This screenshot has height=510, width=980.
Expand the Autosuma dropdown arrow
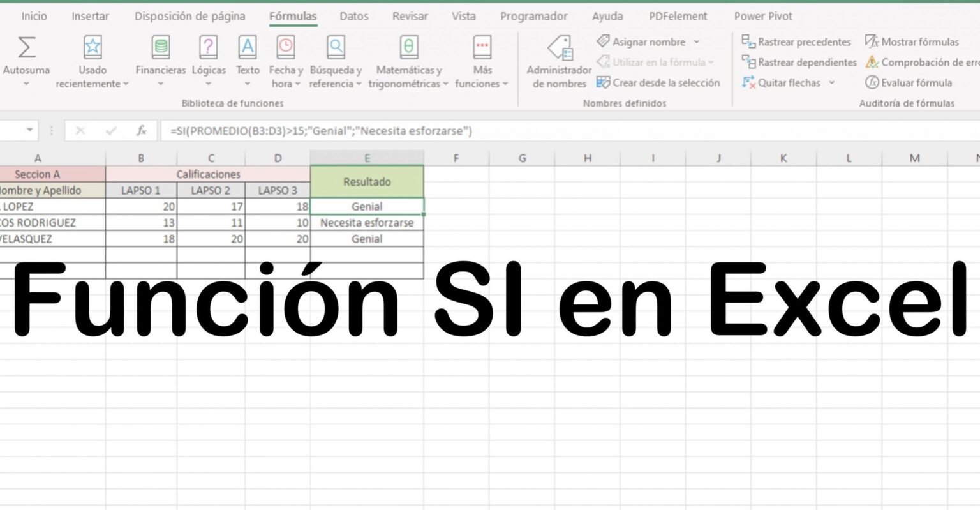point(26,84)
